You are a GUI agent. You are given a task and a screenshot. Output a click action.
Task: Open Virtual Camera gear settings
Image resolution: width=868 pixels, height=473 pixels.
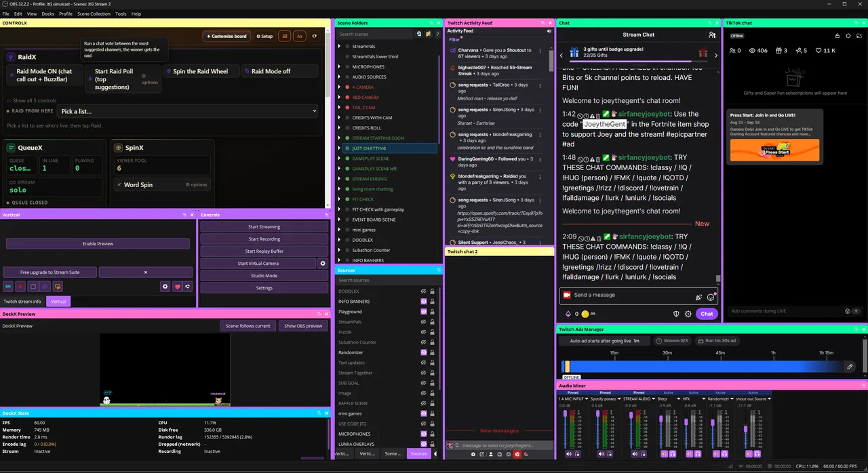323,264
